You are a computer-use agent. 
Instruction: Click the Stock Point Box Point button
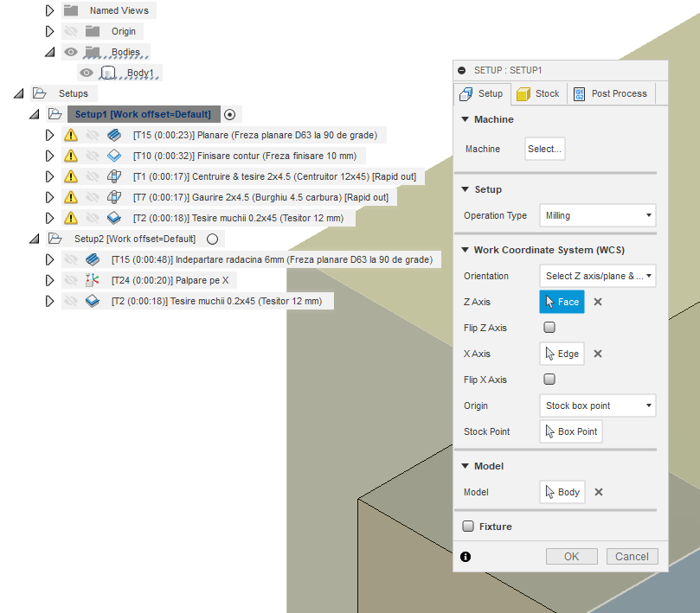pyautogui.click(x=571, y=431)
